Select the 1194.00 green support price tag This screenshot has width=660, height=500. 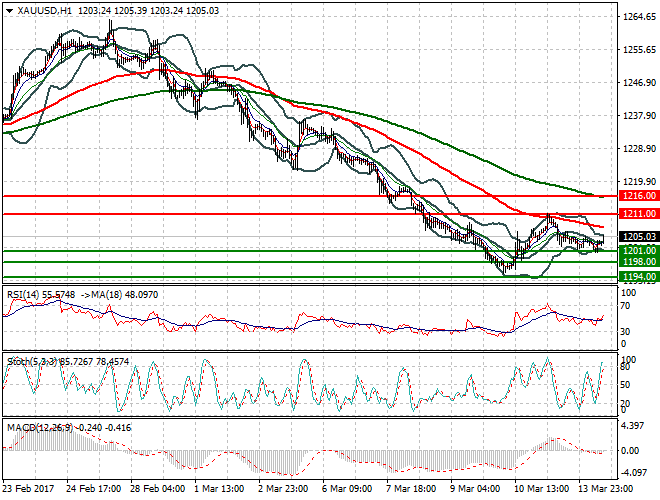coord(637,276)
